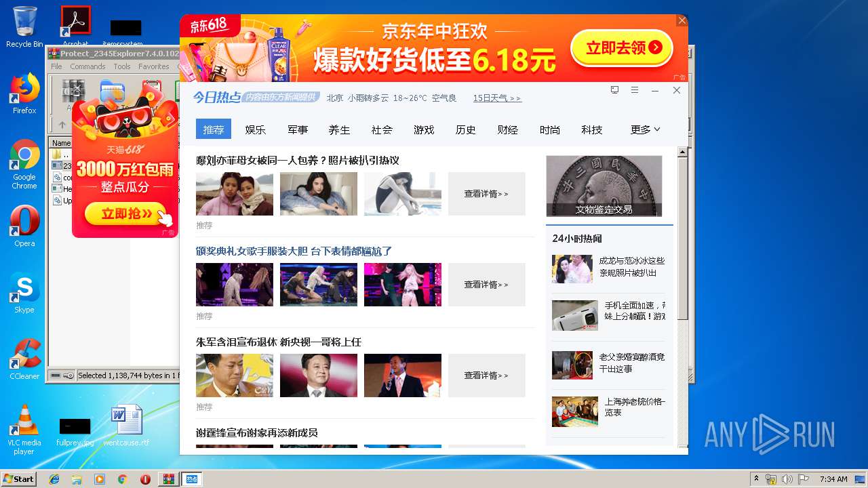Click Name column header in WinRAR
The width and height of the screenshot is (868, 488).
(x=62, y=143)
